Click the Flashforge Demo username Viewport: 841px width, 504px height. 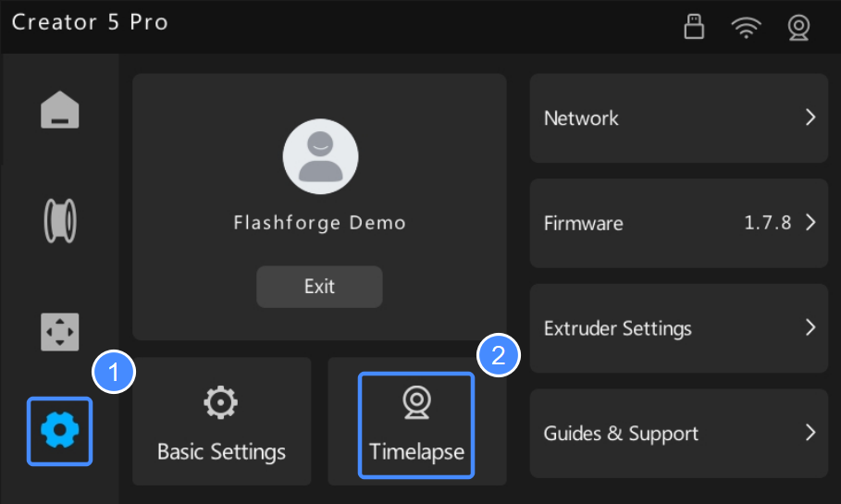coord(320,223)
